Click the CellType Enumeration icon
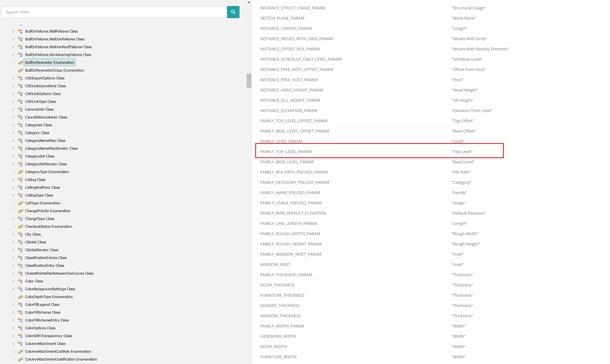 20,203
